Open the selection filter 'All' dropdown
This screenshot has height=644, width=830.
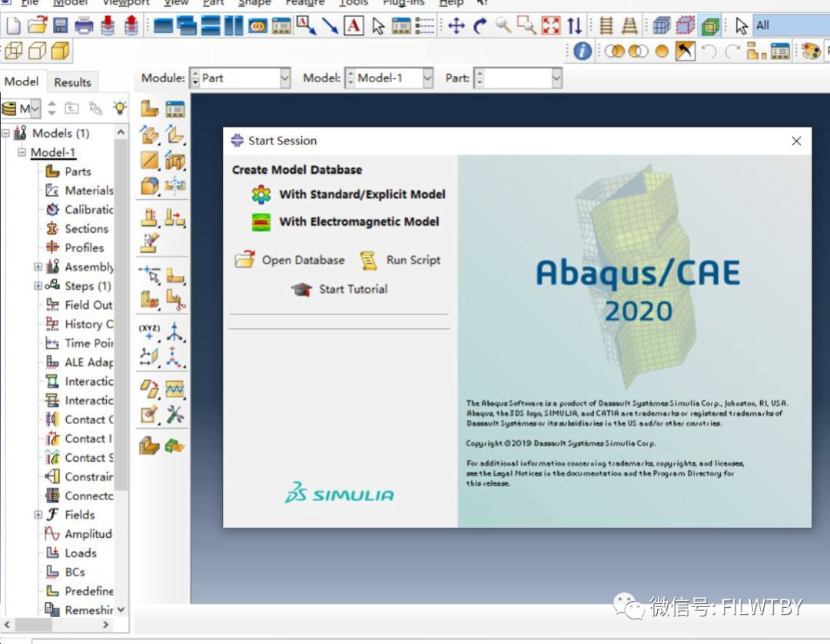(790, 25)
